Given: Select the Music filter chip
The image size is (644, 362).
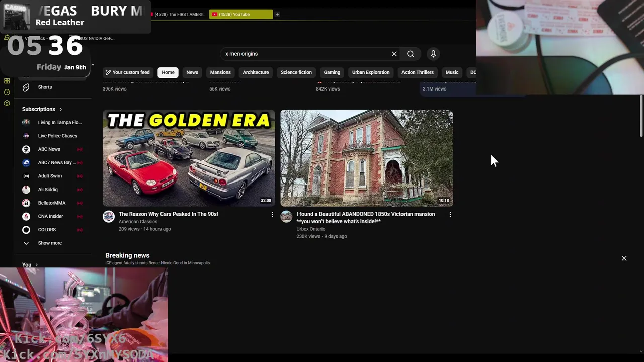Looking at the screenshot, I should (452, 72).
